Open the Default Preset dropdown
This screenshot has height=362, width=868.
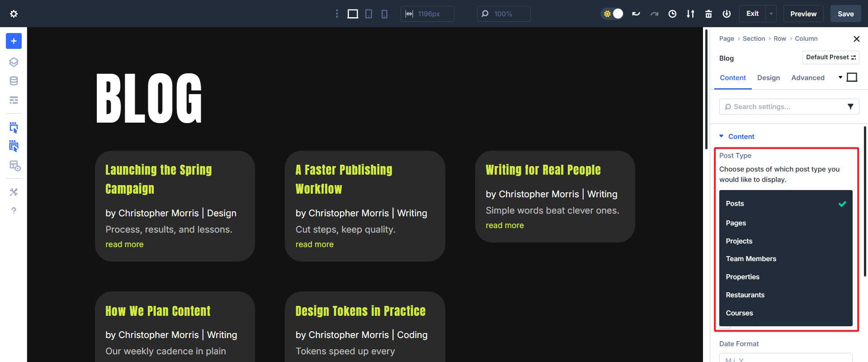tap(830, 57)
